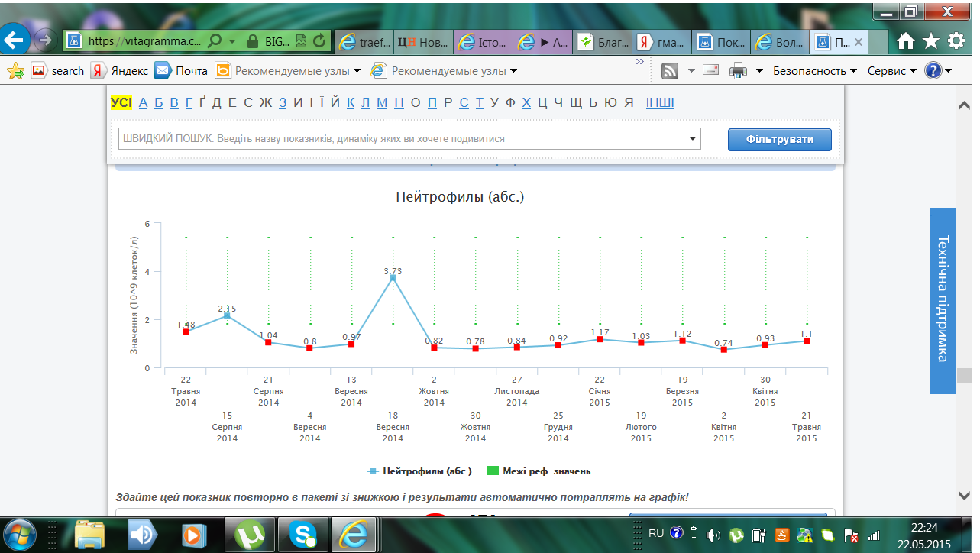Click the compatibility view icon in the address bar

point(302,41)
